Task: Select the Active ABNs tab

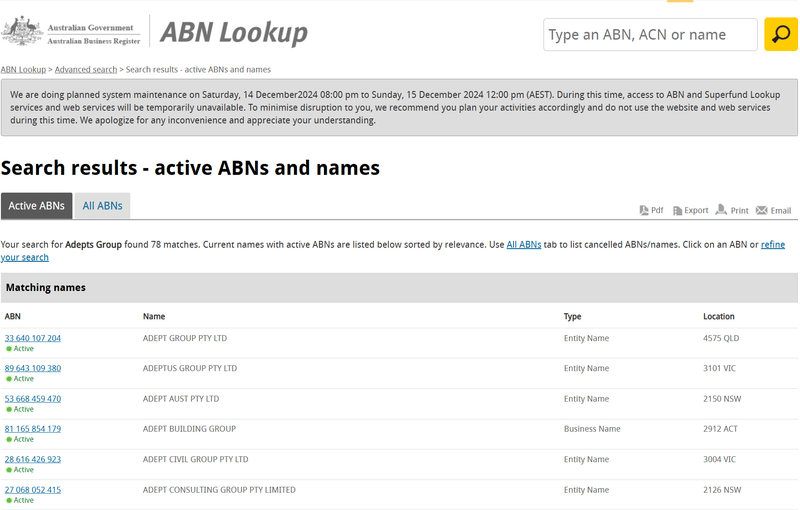Action: tap(36, 206)
